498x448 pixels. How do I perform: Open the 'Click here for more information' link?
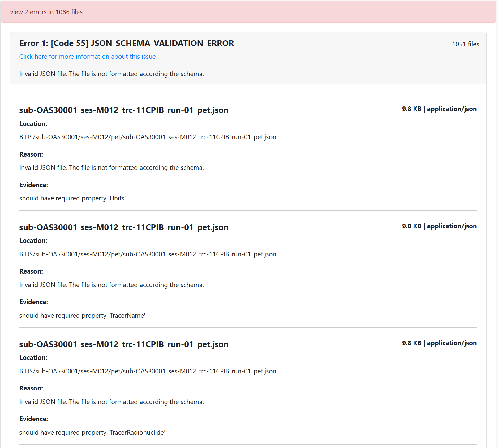click(x=88, y=56)
